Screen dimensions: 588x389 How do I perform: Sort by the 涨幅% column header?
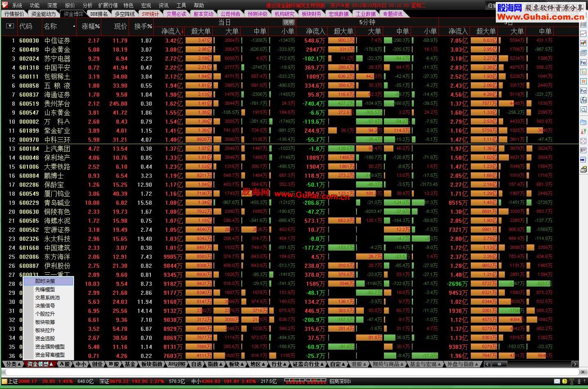(91, 26)
